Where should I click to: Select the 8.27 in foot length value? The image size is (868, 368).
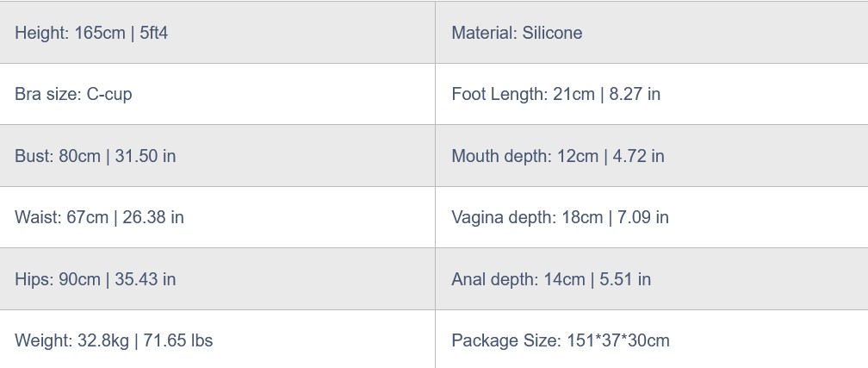[635, 94]
